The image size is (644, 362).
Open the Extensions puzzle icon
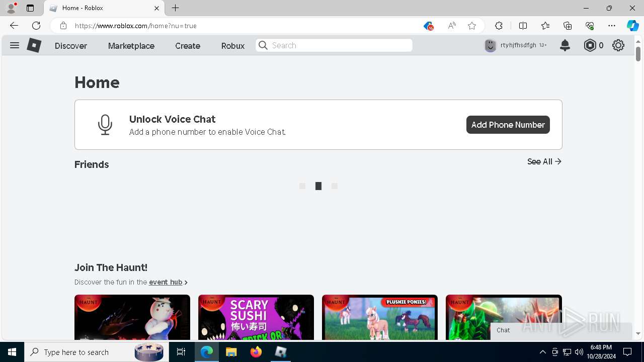click(x=499, y=26)
